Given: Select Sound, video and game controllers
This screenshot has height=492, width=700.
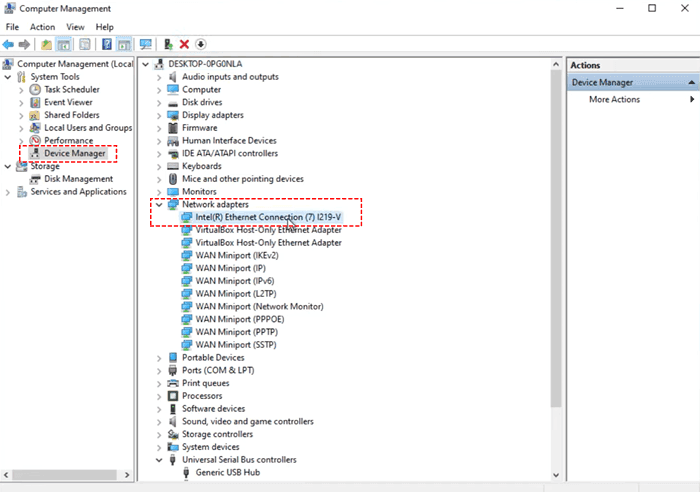Looking at the screenshot, I should (247, 421).
